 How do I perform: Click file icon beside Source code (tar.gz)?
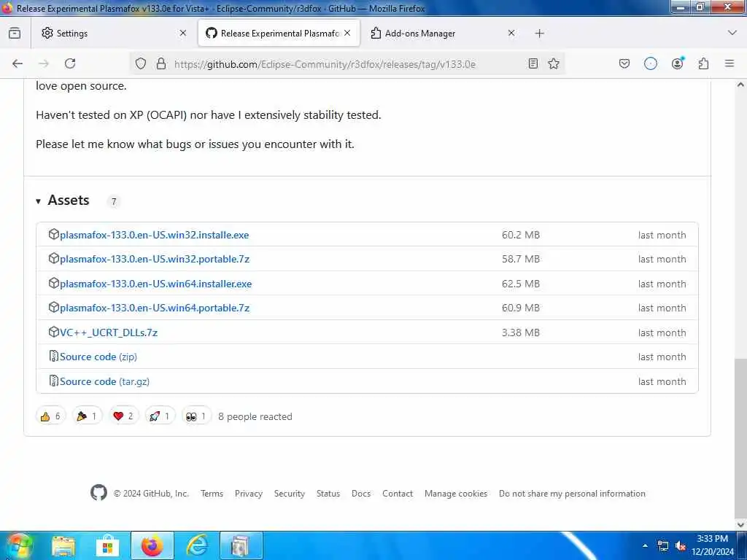pos(54,381)
